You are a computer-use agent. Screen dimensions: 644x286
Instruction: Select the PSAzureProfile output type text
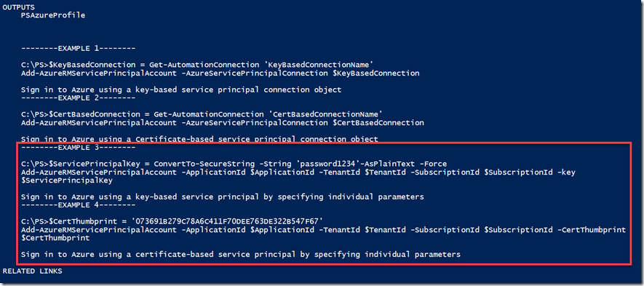coord(53,15)
